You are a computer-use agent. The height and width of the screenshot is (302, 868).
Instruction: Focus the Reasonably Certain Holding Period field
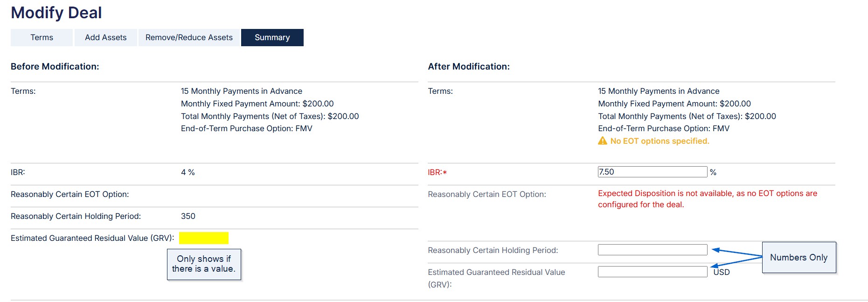tap(653, 250)
